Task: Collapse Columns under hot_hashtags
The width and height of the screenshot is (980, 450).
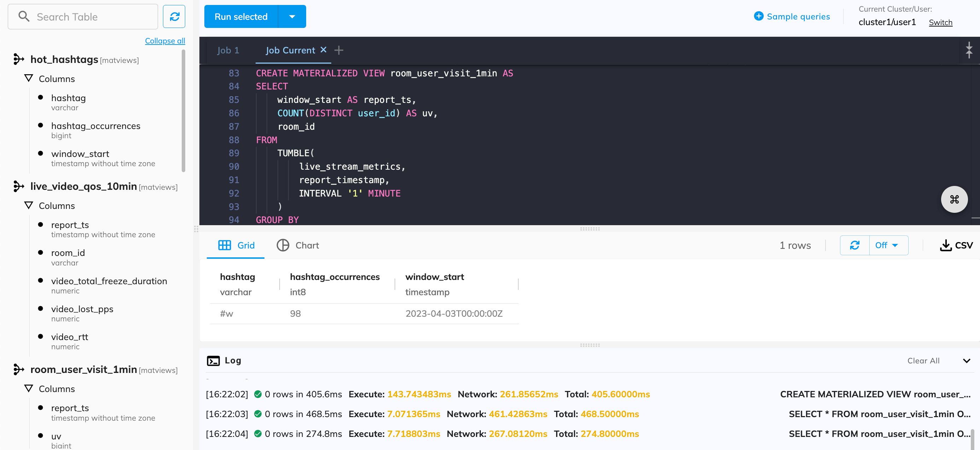Action: pos(29,79)
